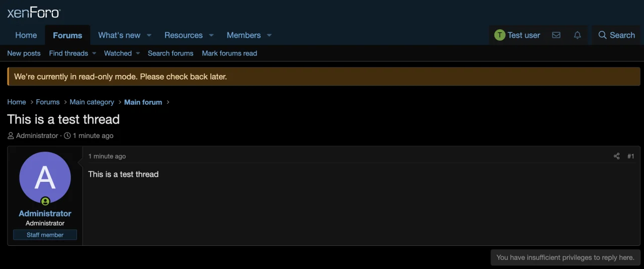Open Main forum in the breadcrumb
This screenshot has height=269, width=644.
pos(143,102)
